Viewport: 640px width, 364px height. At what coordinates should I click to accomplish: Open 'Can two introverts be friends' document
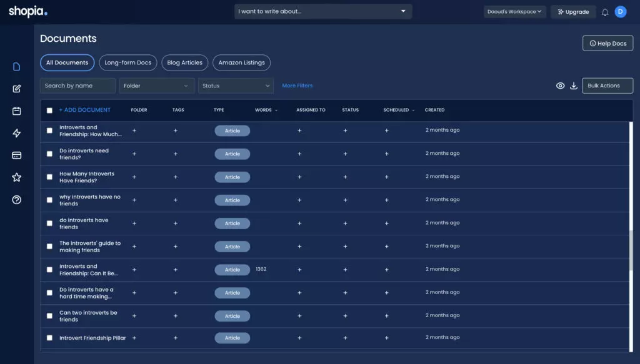coord(88,316)
